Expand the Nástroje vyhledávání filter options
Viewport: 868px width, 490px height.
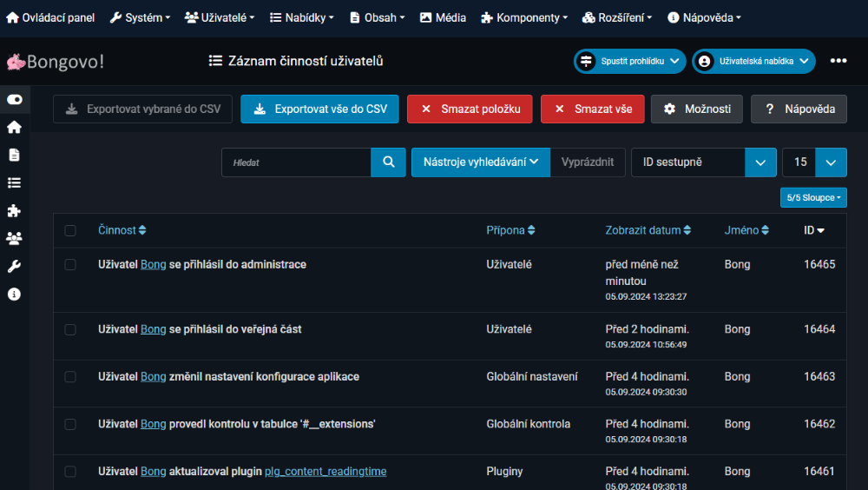[480, 162]
